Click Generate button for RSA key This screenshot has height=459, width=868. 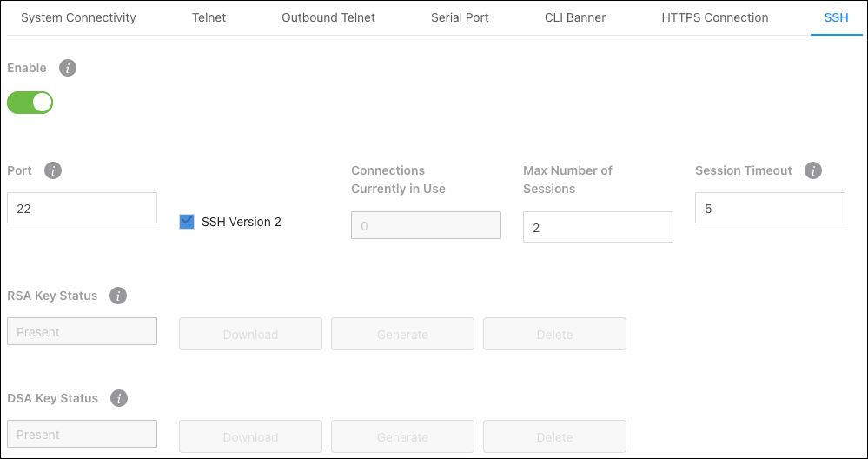click(x=402, y=334)
